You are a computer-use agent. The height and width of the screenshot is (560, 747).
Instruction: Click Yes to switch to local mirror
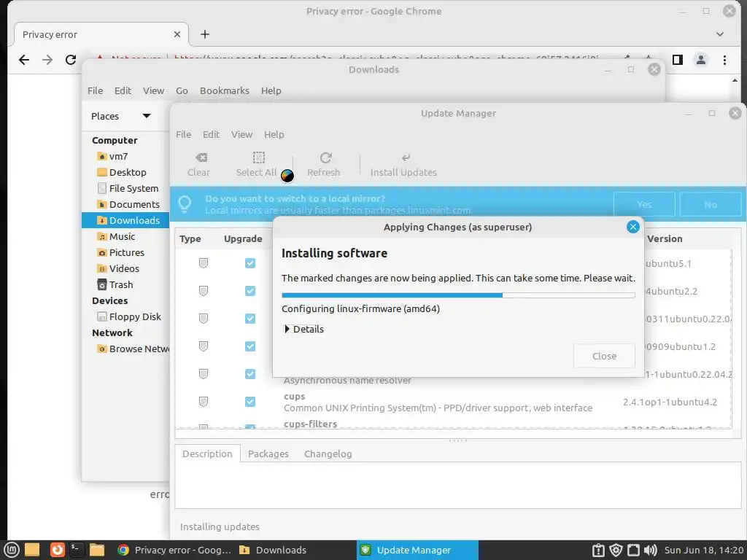coord(644,204)
